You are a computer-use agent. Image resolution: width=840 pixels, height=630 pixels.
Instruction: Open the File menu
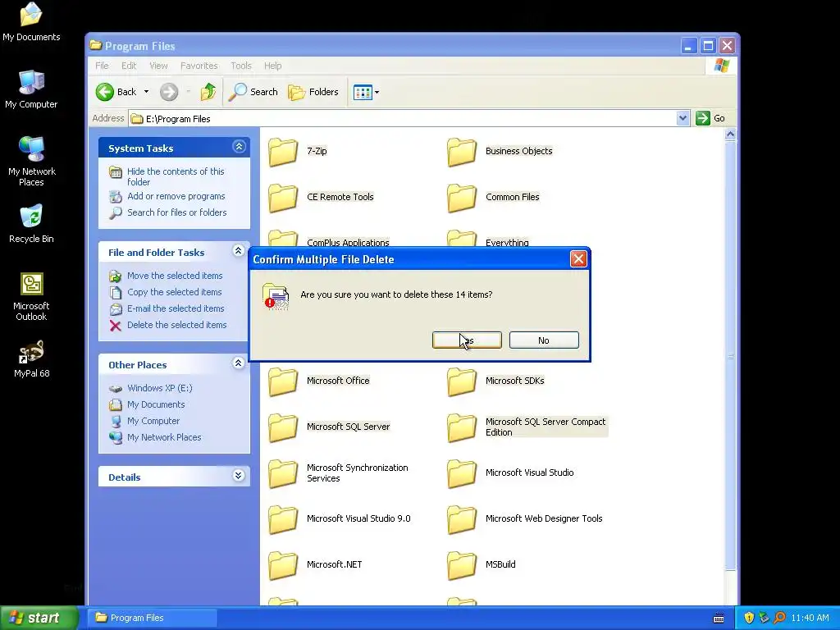click(102, 66)
